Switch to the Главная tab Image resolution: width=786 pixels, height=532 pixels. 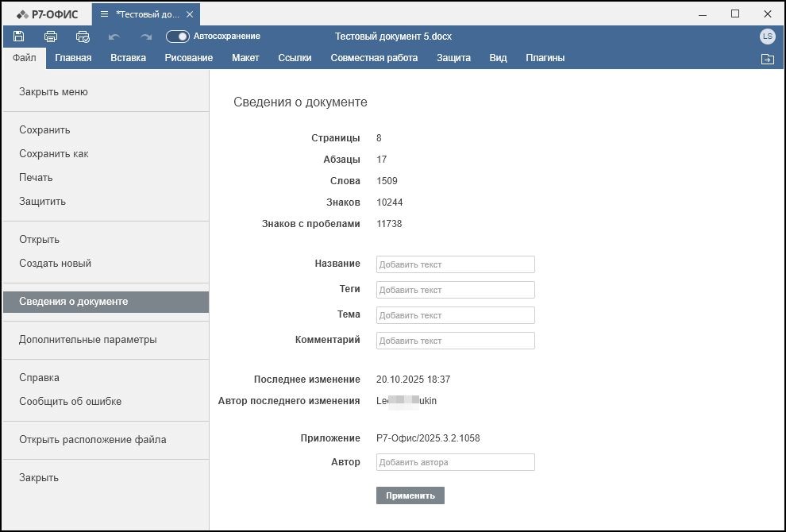tap(73, 58)
